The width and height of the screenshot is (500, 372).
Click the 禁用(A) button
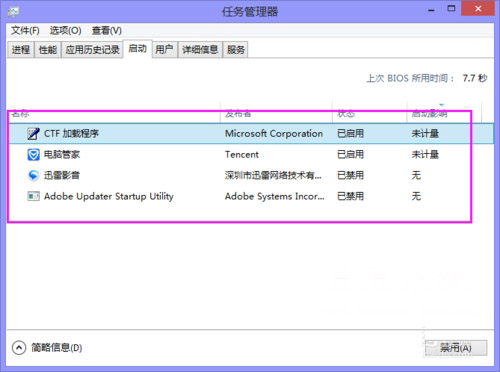click(456, 348)
